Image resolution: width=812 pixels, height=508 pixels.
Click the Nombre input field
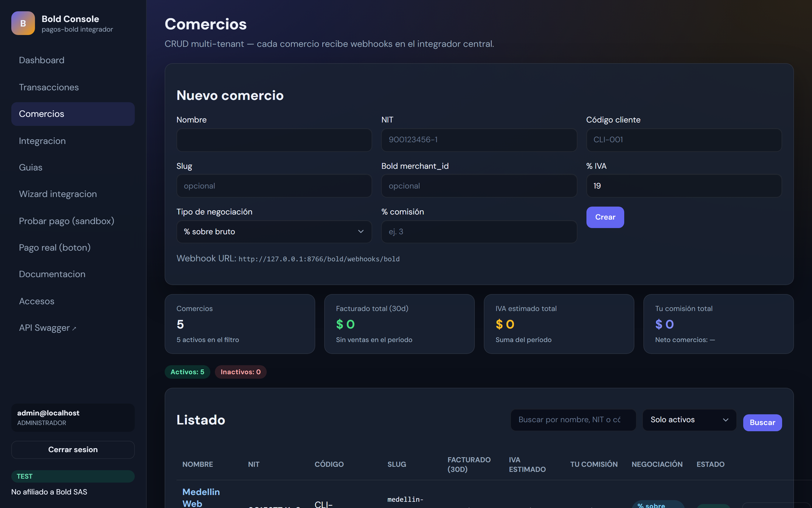[x=274, y=140]
